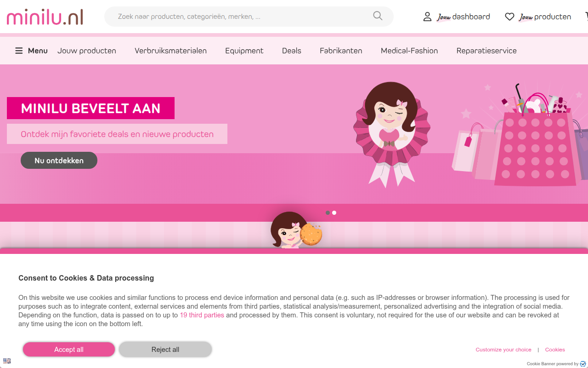Open the Verbruiksmaterialen menu
The height and width of the screenshot is (368, 588).
170,51
